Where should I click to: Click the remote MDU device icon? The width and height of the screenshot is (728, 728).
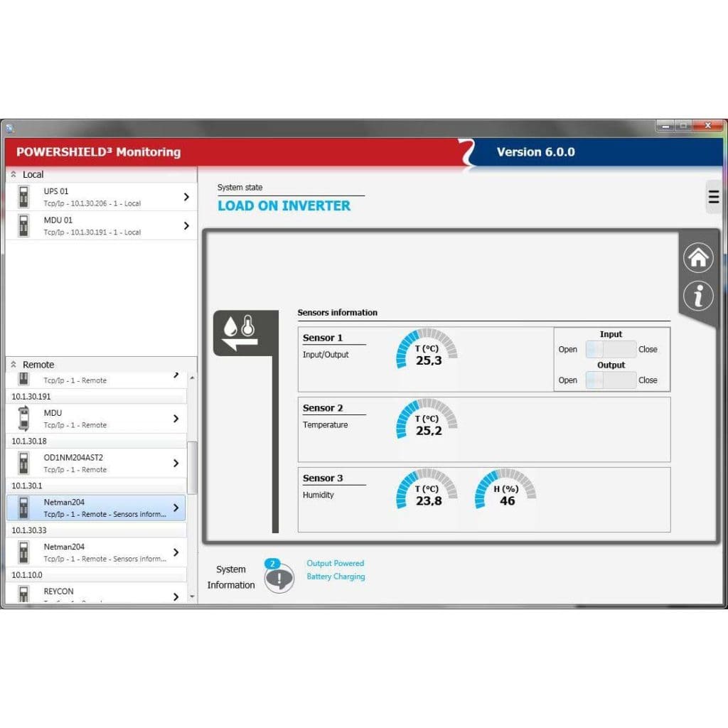click(x=23, y=418)
